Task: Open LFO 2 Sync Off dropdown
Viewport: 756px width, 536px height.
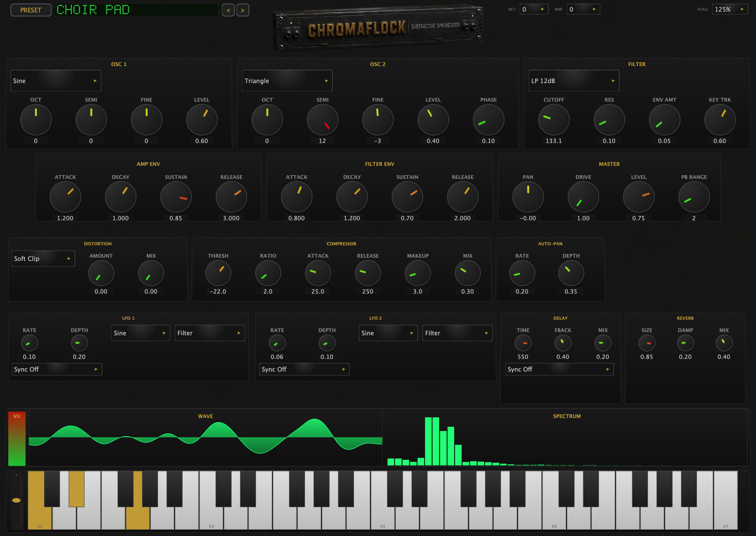Action: tap(304, 369)
